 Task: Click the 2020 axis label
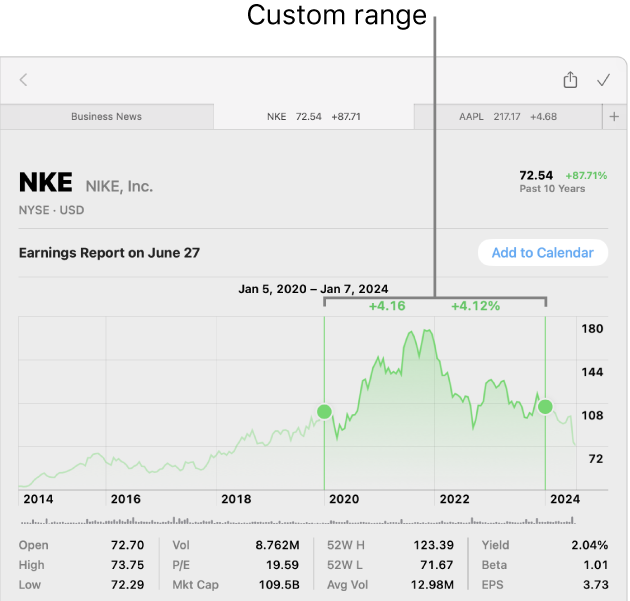tap(344, 499)
